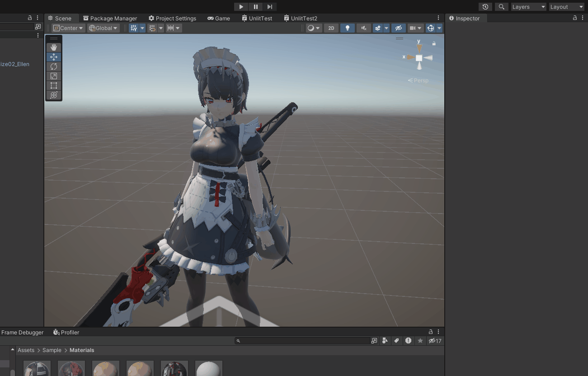Switch to the Frame Debugger tab
The height and width of the screenshot is (376, 588).
(x=23, y=332)
